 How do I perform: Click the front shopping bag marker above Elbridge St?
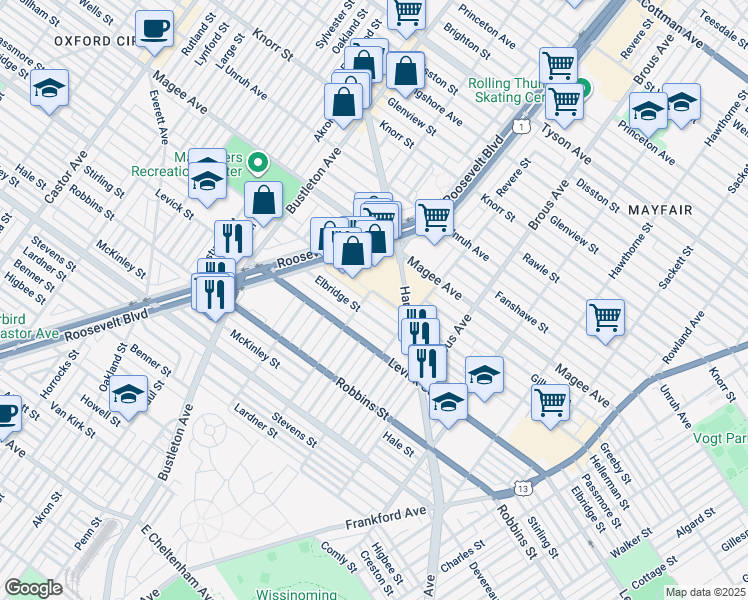pos(352,254)
